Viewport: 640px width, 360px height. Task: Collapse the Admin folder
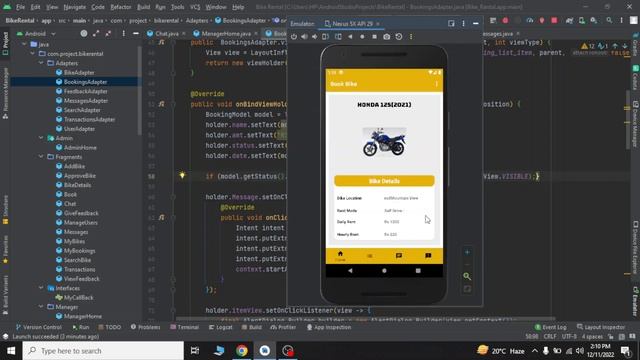tap(41, 138)
